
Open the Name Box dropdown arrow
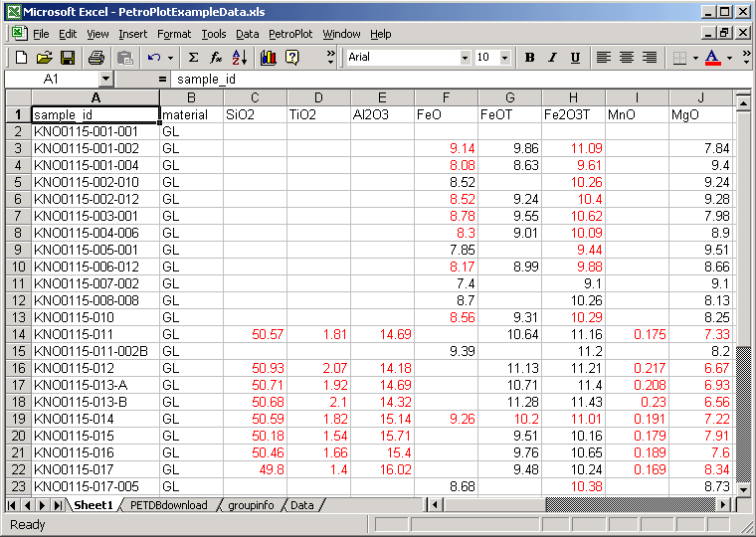(106, 79)
